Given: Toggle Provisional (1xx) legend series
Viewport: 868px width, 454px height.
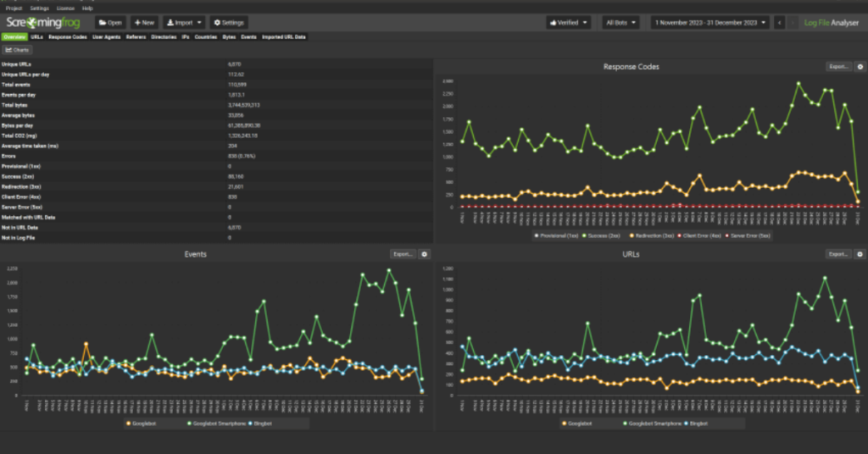Looking at the screenshot, I should [556, 235].
